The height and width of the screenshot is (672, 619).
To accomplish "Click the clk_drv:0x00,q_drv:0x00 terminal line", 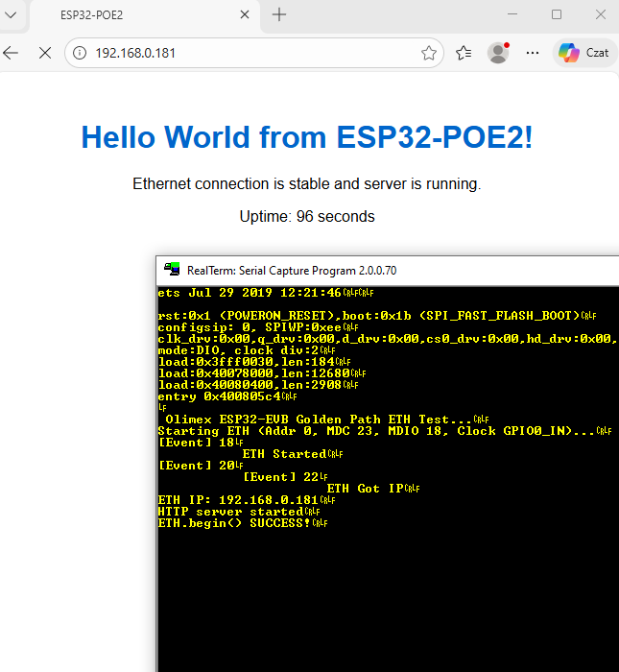I will coord(388,339).
